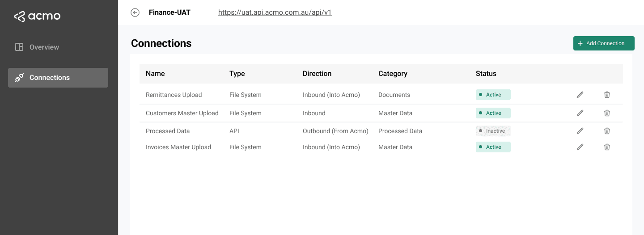Click File System in Invoices Master Upload row
Image resolution: width=644 pixels, height=235 pixels.
[246, 147]
